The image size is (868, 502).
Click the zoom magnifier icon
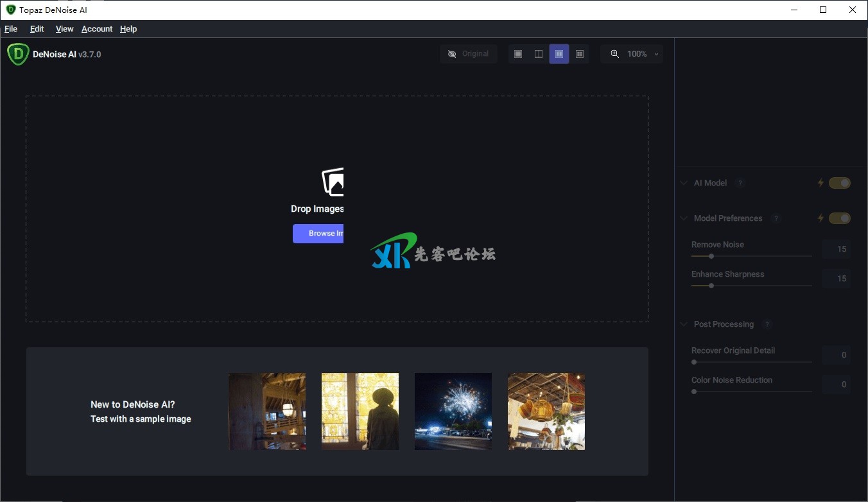pos(614,54)
